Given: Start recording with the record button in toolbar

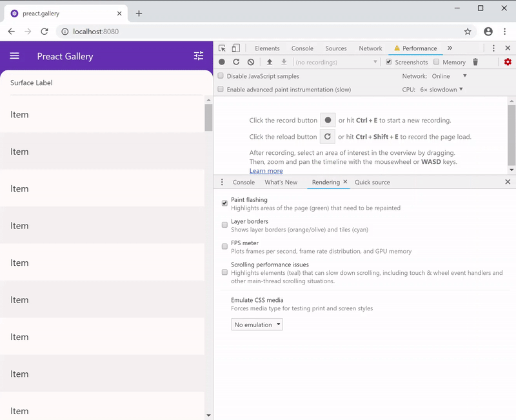Looking at the screenshot, I should (222, 62).
